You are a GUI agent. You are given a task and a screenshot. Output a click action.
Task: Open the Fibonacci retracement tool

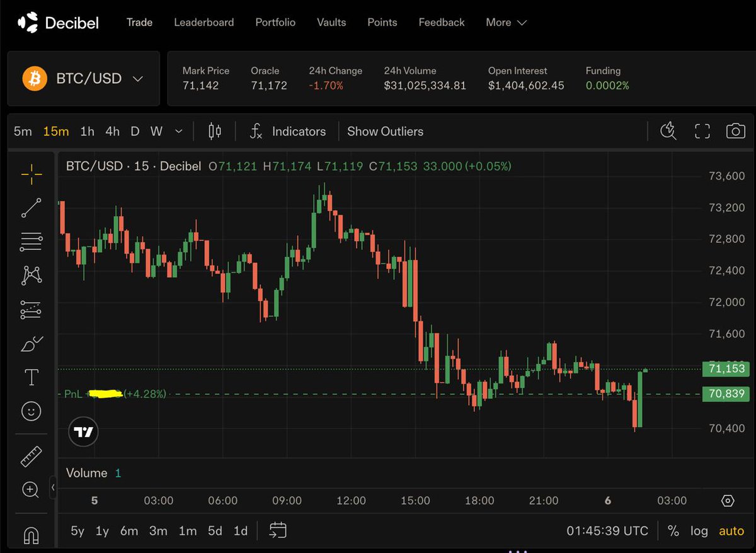(x=31, y=242)
